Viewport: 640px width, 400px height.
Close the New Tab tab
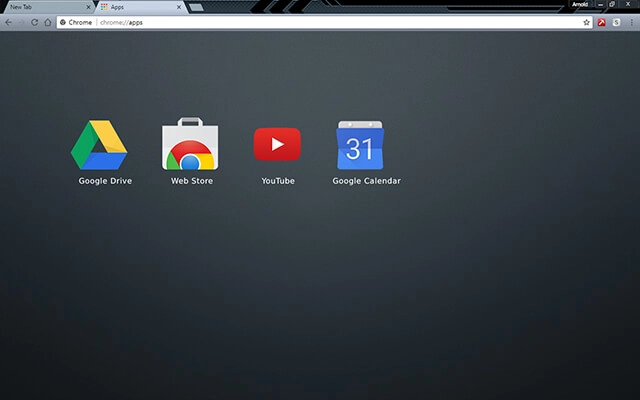pos(89,7)
